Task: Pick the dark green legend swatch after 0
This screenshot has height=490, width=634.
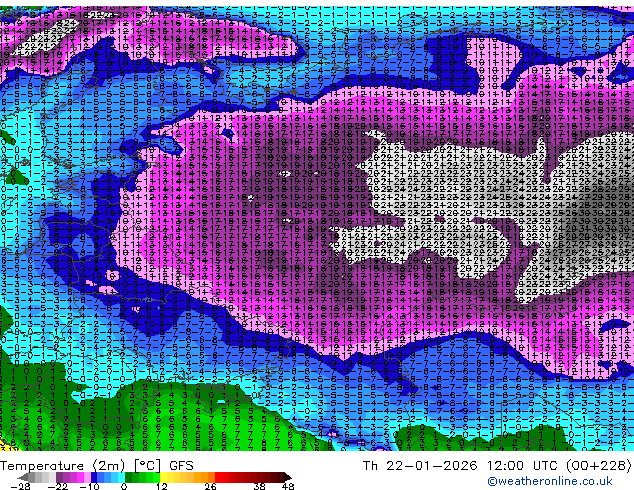Action: pyautogui.click(x=129, y=477)
